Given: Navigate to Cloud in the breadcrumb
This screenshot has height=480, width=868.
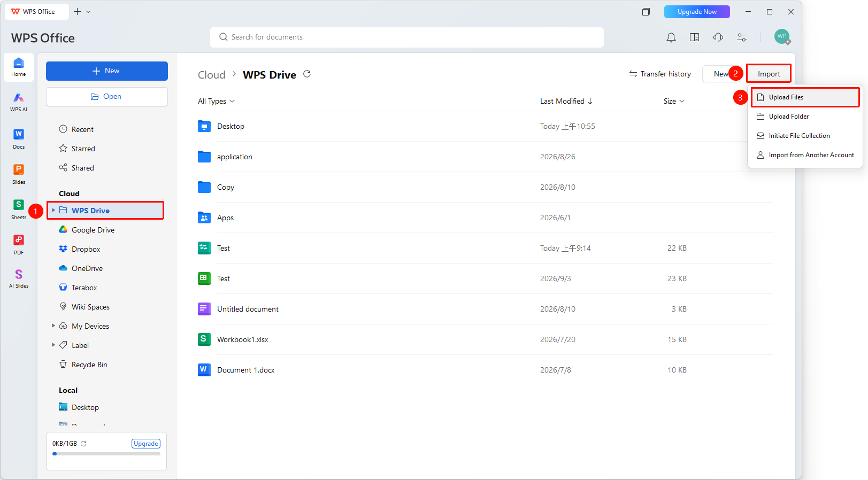Looking at the screenshot, I should [x=212, y=75].
